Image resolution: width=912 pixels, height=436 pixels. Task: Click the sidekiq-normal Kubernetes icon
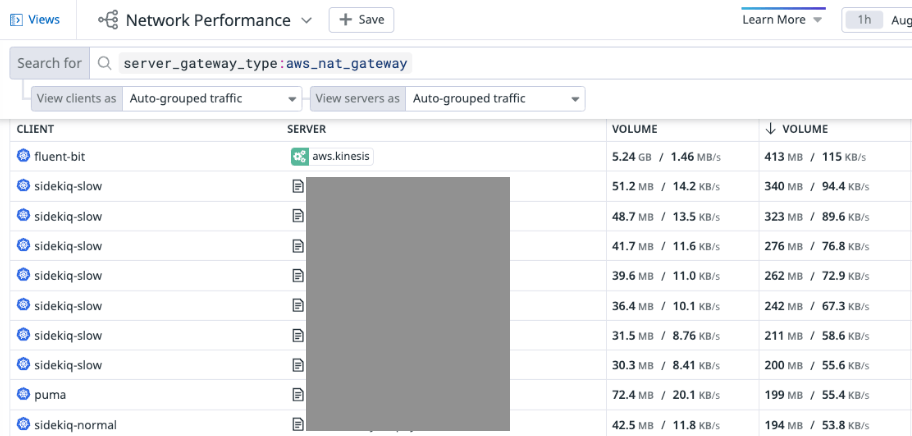(x=23, y=424)
